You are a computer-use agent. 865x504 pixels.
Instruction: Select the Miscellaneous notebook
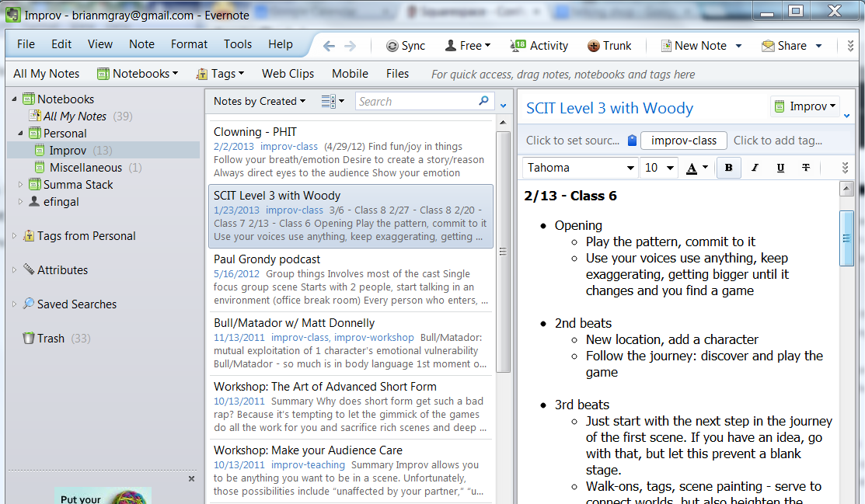[88, 168]
